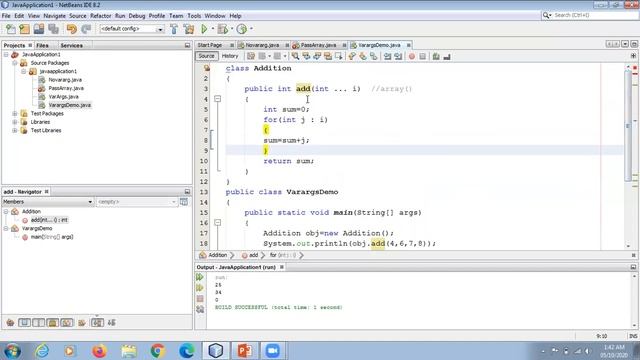Image resolution: width=640 pixels, height=360 pixels.
Task: Click the Stop icon in Output panel
Action: click(200, 299)
